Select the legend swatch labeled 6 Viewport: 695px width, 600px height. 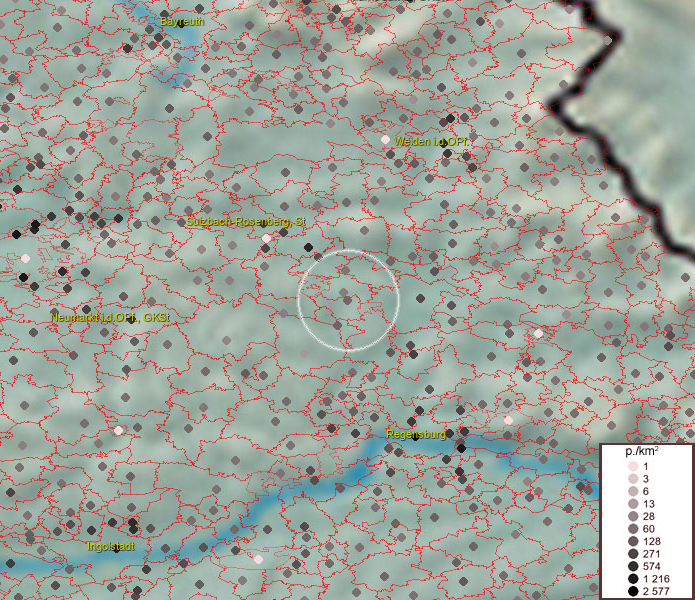click(633, 492)
